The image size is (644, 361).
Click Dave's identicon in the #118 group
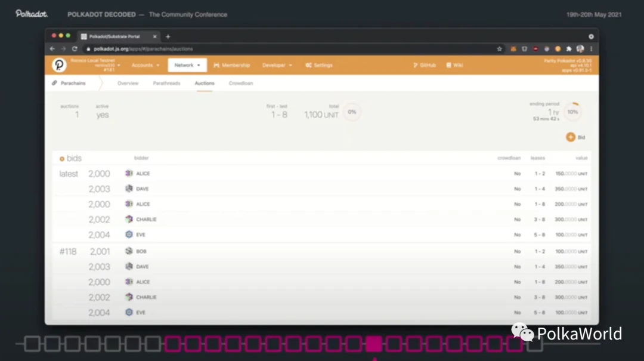(x=129, y=267)
